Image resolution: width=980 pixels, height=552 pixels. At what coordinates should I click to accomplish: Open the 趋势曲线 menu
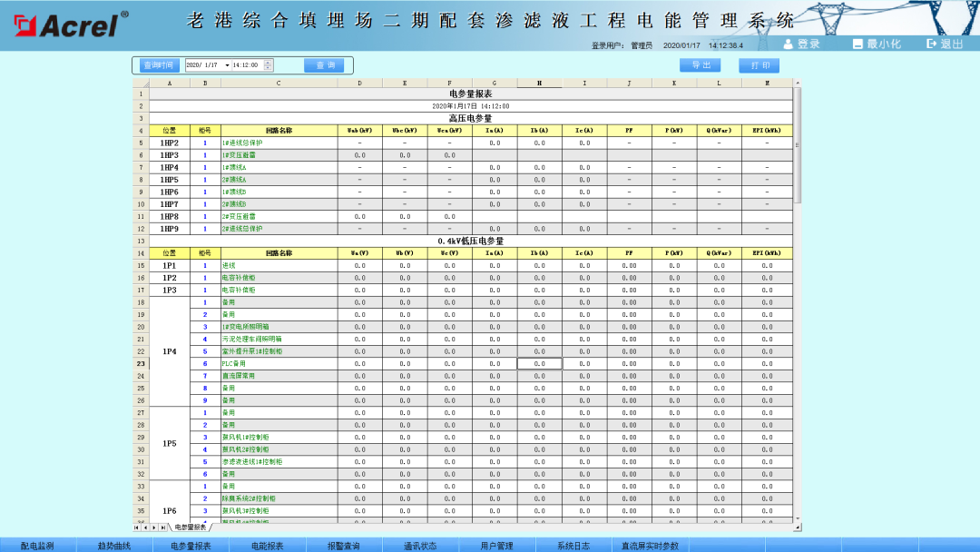(x=114, y=546)
